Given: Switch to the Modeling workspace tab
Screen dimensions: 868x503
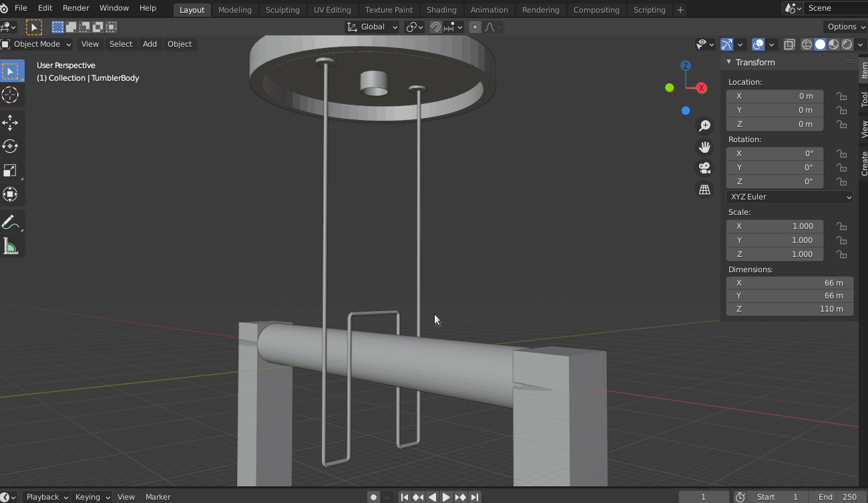Looking at the screenshot, I should pos(235,10).
